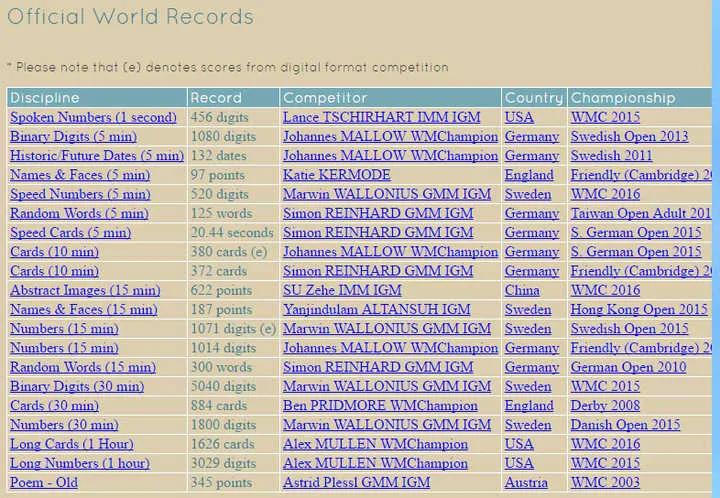Open China country link
This screenshot has width=720, height=498.
(x=522, y=291)
